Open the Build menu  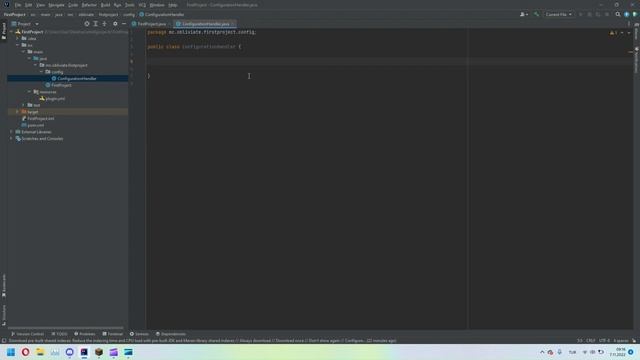[105, 5]
